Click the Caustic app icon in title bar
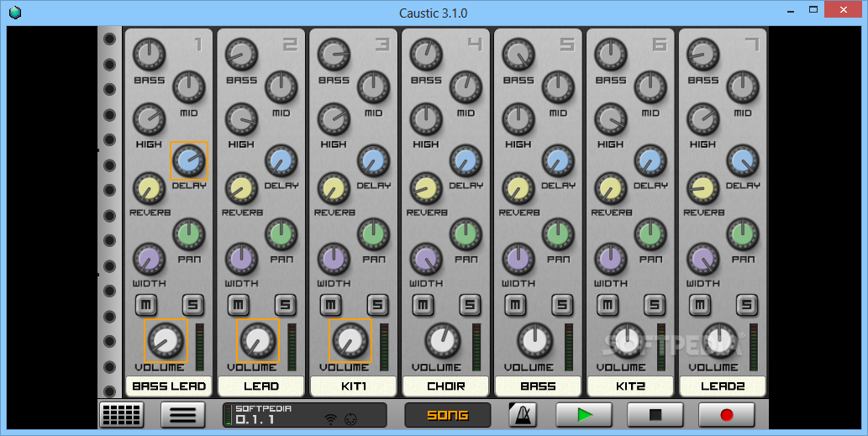Screen dimensions: 868x436 [x=15, y=12]
